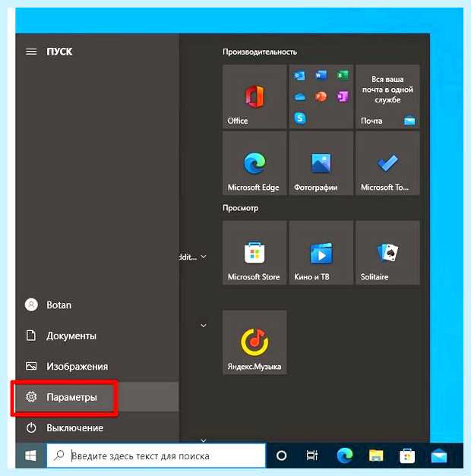Open the Solitaire tile
Viewport: 471px width, 476px height.
pos(387,253)
